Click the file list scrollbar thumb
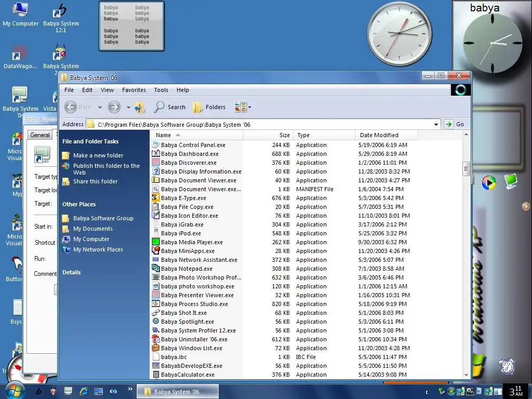The width and height of the screenshot is (532, 399). pyautogui.click(x=466, y=169)
